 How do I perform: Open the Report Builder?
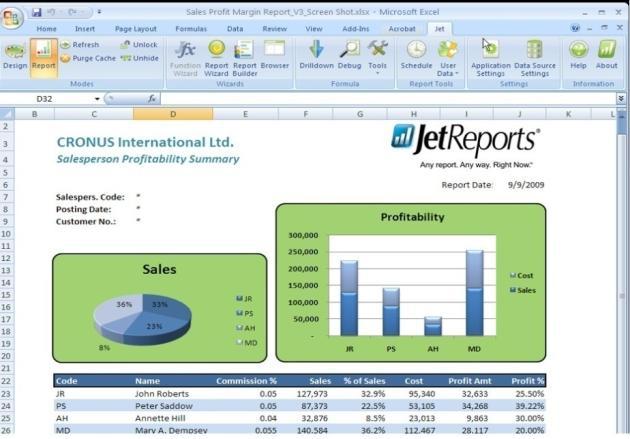pyautogui.click(x=244, y=59)
